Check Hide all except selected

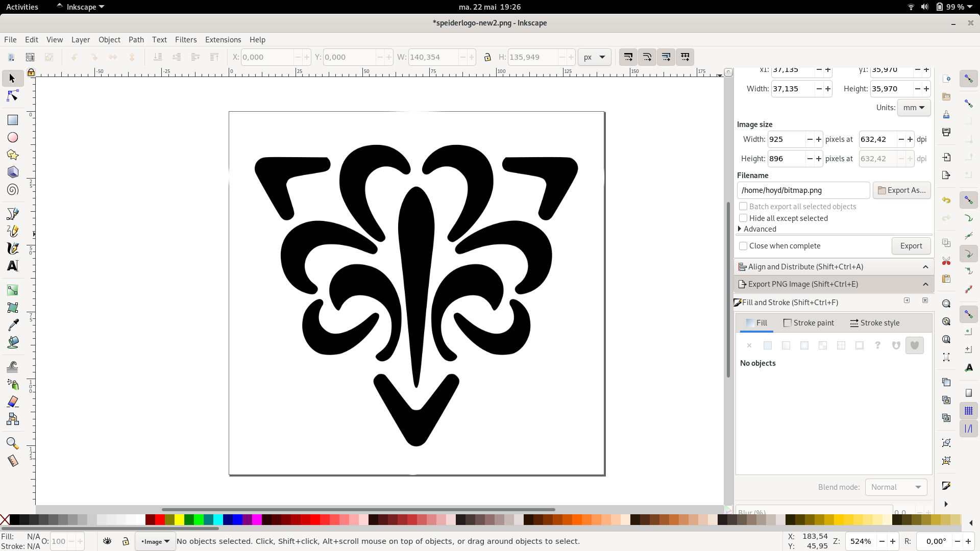tap(743, 218)
